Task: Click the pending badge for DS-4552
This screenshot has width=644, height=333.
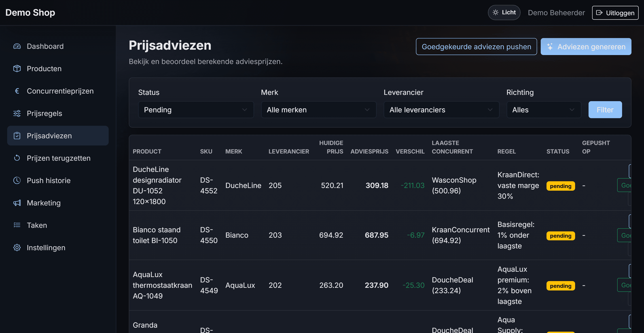Action: click(x=561, y=186)
